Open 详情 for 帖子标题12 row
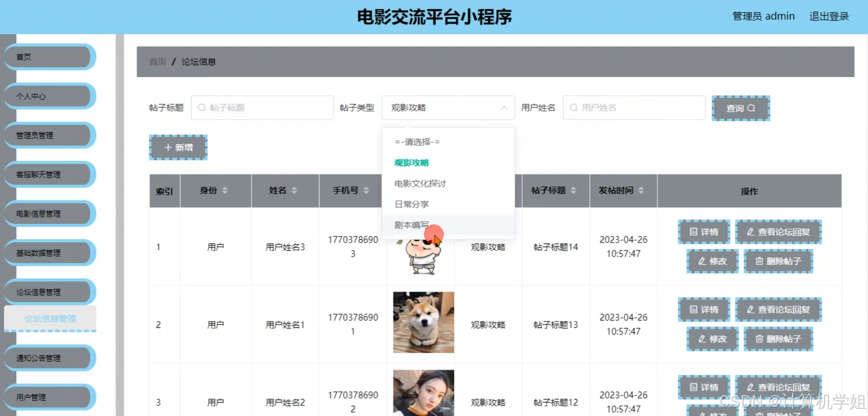Screen dimensions: 868x416 pyautogui.click(x=704, y=387)
